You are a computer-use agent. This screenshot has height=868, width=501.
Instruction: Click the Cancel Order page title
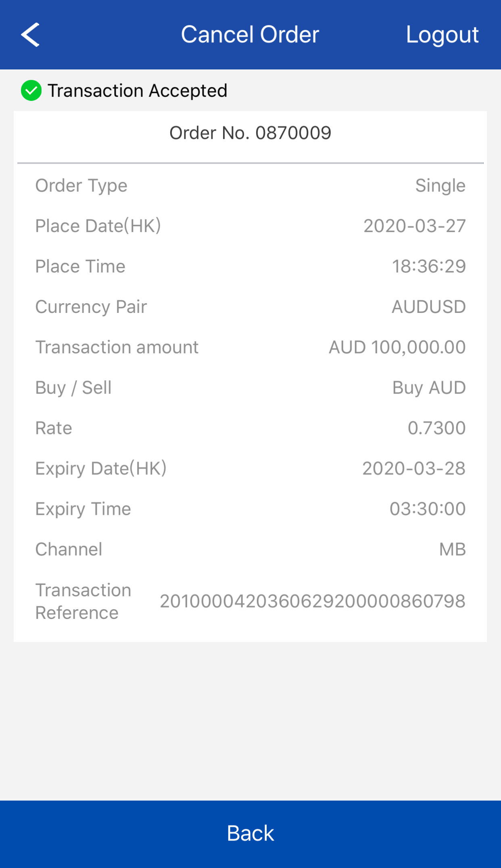click(x=250, y=35)
